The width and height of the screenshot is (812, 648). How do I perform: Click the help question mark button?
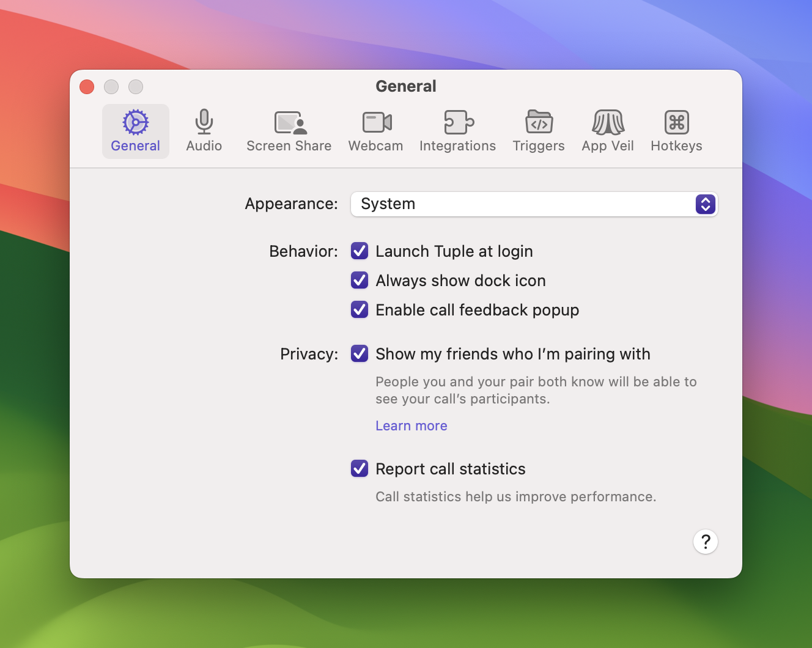click(706, 542)
